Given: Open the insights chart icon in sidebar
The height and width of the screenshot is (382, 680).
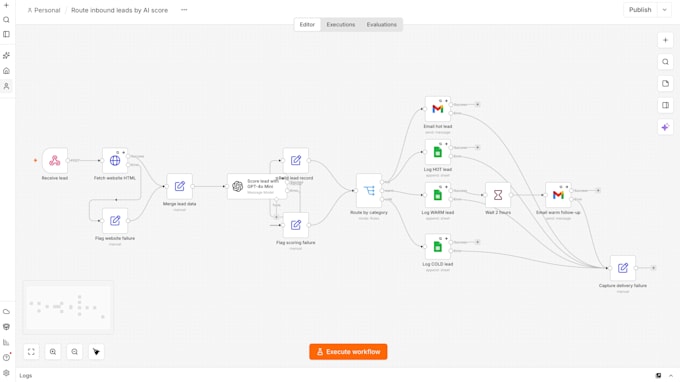Looking at the screenshot, I should pos(6,343).
